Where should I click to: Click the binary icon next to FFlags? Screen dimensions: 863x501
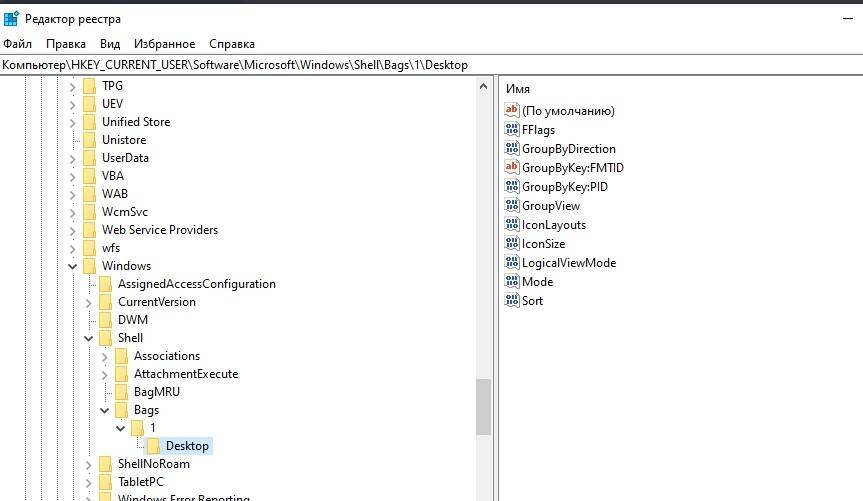(x=512, y=130)
